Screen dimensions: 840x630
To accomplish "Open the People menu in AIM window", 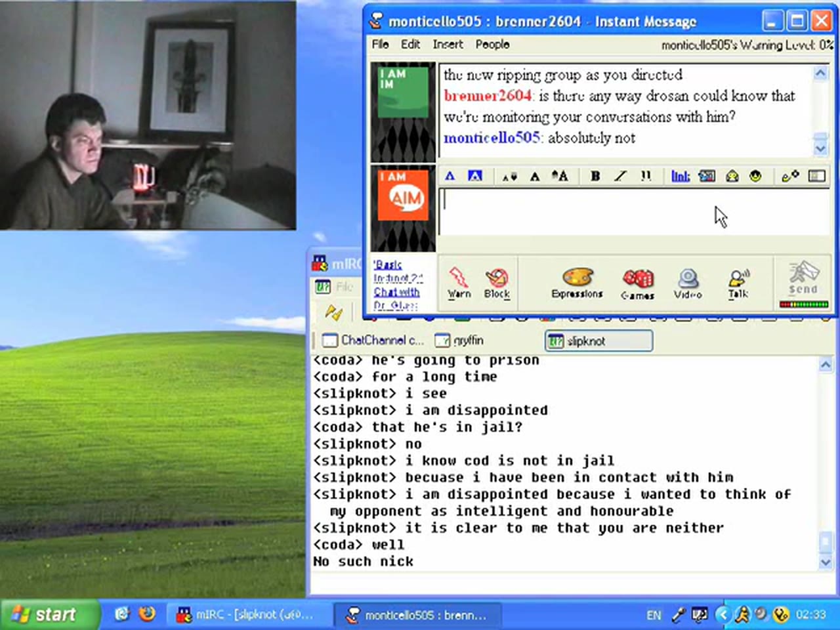I will (492, 44).
